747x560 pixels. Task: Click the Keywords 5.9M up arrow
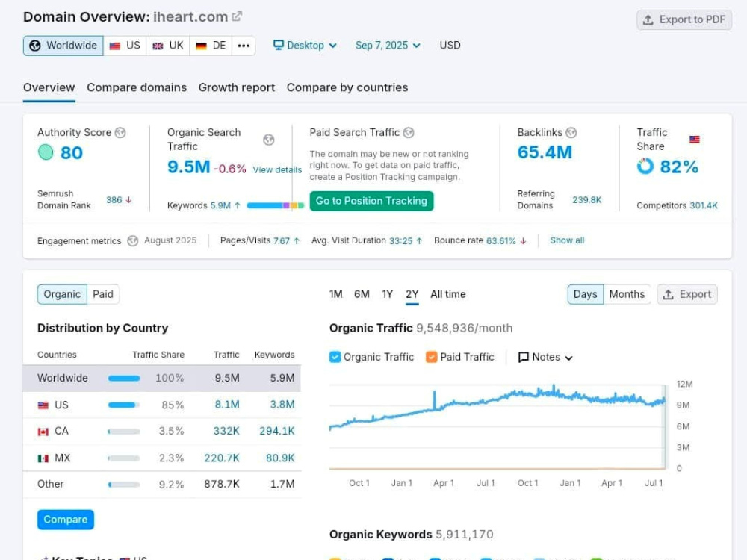click(x=238, y=206)
